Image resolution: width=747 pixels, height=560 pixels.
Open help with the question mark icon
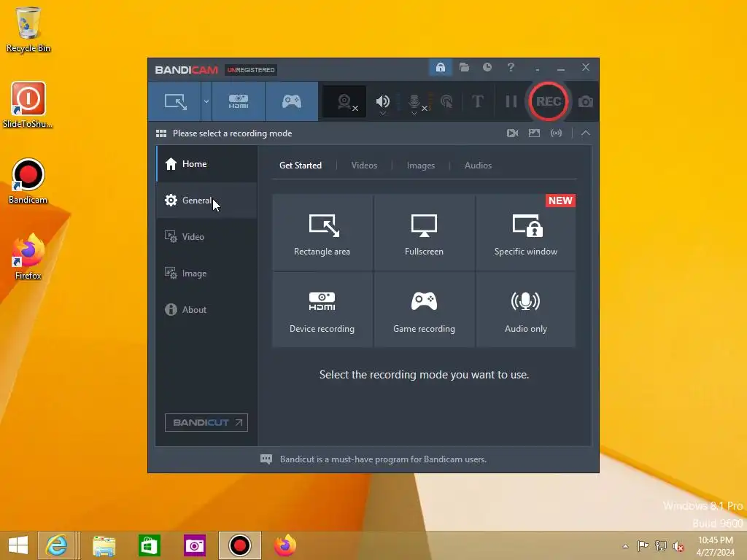point(511,67)
